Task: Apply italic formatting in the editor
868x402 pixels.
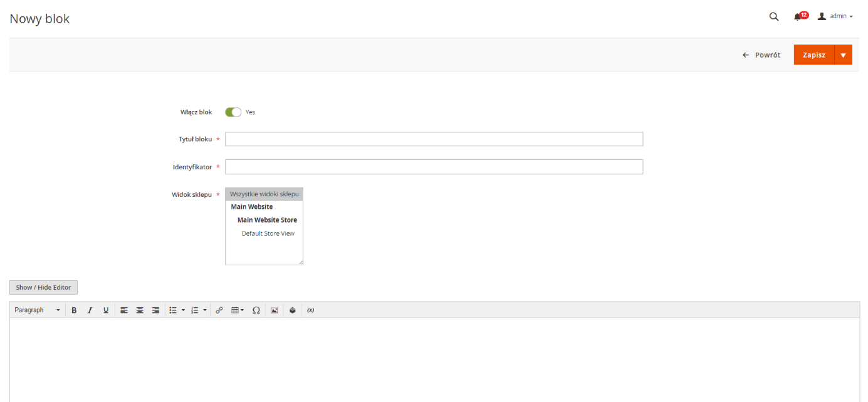Action: (90, 310)
